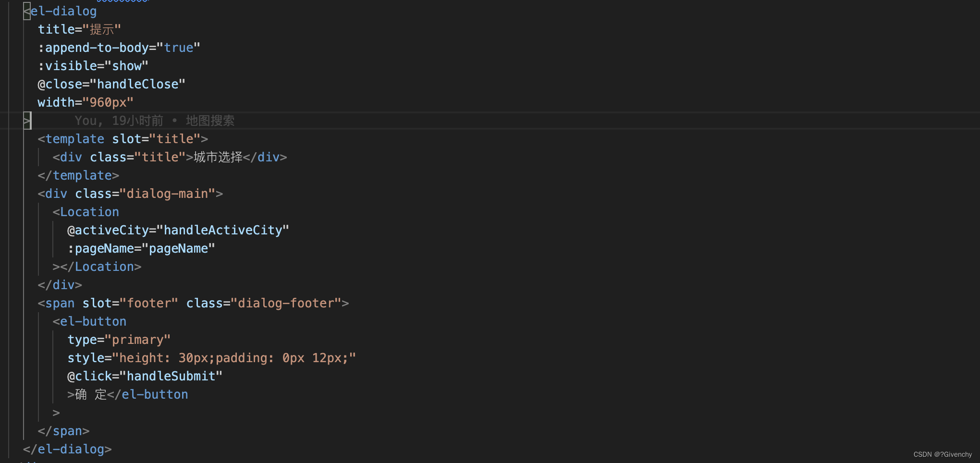Click the 确 定</el-button> line

[128, 394]
